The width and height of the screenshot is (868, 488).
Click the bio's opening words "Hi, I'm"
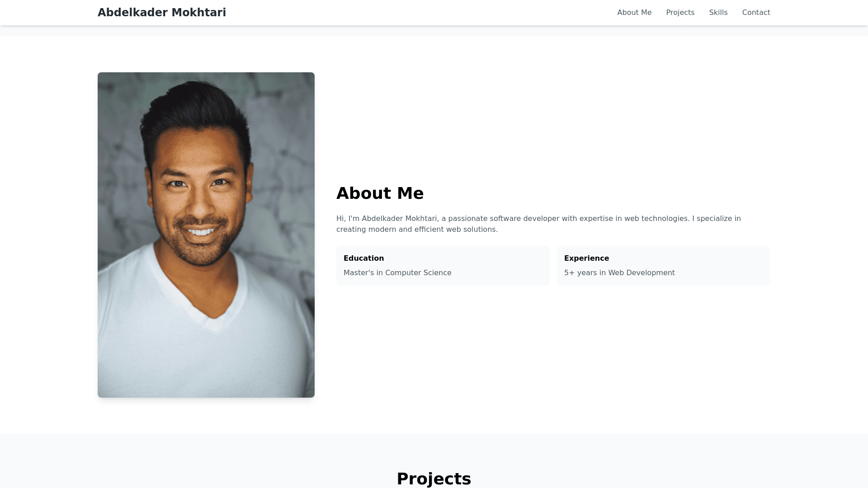[x=348, y=219]
